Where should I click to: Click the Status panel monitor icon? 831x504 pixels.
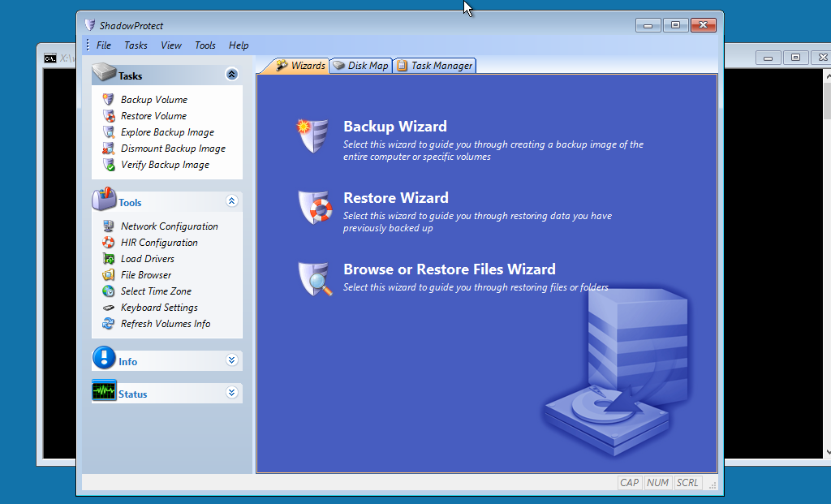click(x=104, y=390)
